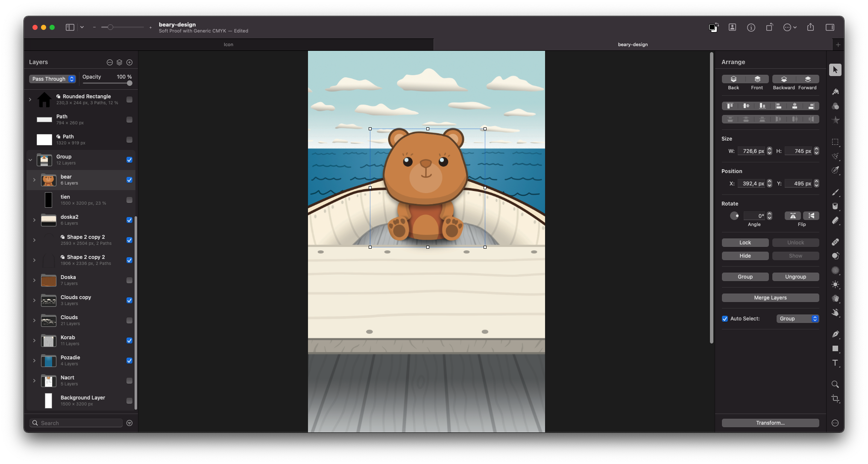Click the Ungroup button
The height and width of the screenshot is (464, 868).
click(x=795, y=277)
